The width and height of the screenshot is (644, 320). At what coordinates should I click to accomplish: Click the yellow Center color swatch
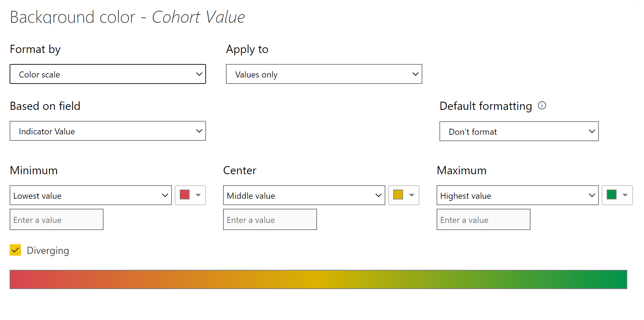coord(398,194)
